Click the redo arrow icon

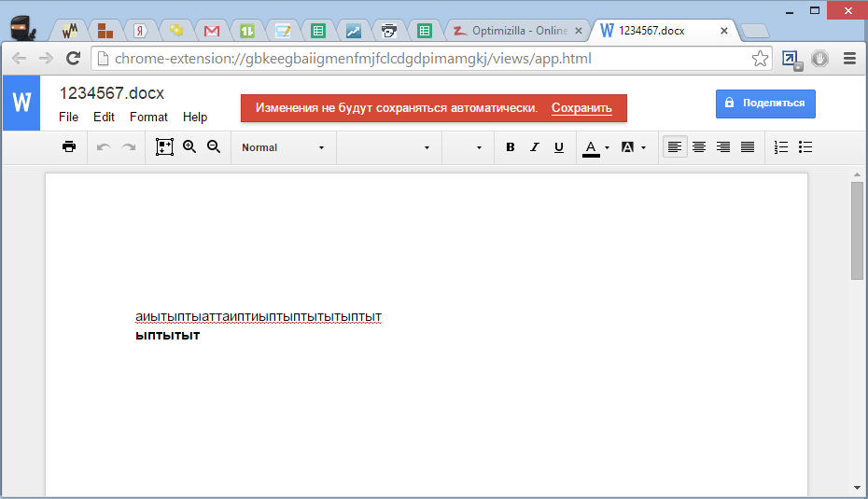pyautogui.click(x=129, y=147)
